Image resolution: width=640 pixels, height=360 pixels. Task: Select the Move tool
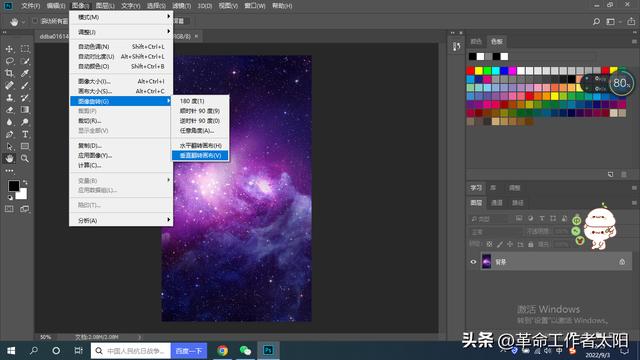click(9, 49)
